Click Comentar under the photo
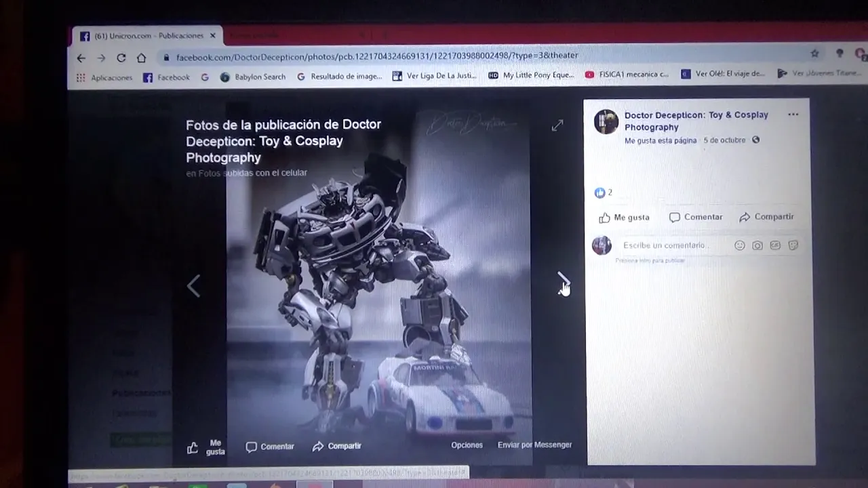Screen dimensions: 868x488 [x=270, y=447]
